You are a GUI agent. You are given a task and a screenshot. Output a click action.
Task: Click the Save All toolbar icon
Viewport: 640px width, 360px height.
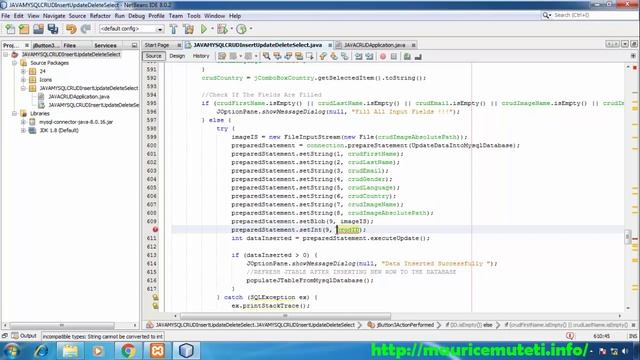click(x=53, y=29)
